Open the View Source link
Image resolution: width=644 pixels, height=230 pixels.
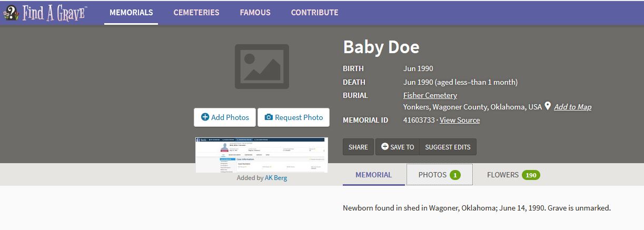click(459, 120)
